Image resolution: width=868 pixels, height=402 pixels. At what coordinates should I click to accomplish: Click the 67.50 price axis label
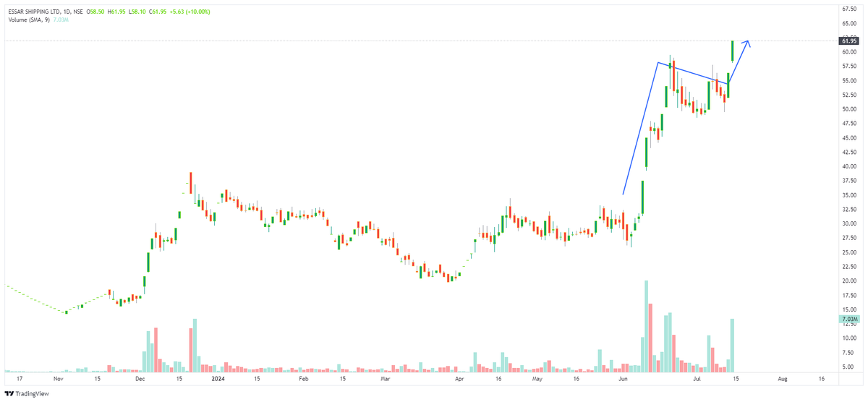tap(849, 9)
